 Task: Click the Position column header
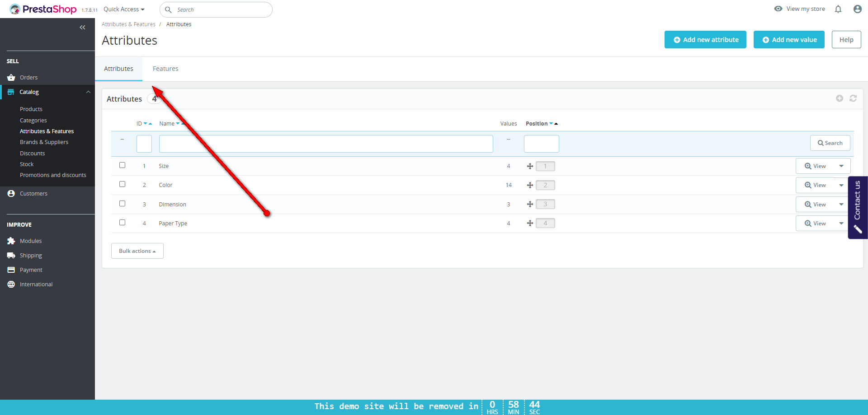[537, 124]
